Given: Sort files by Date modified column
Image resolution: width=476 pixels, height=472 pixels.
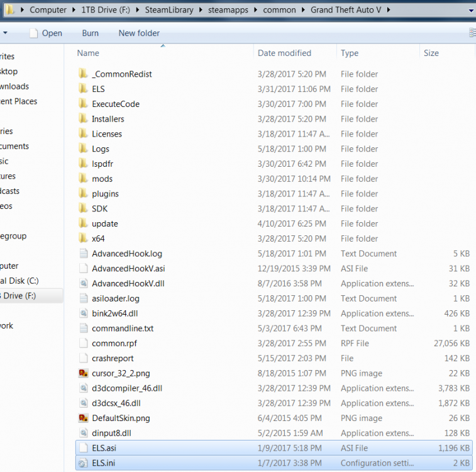Looking at the screenshot, I should pos(284,53).
